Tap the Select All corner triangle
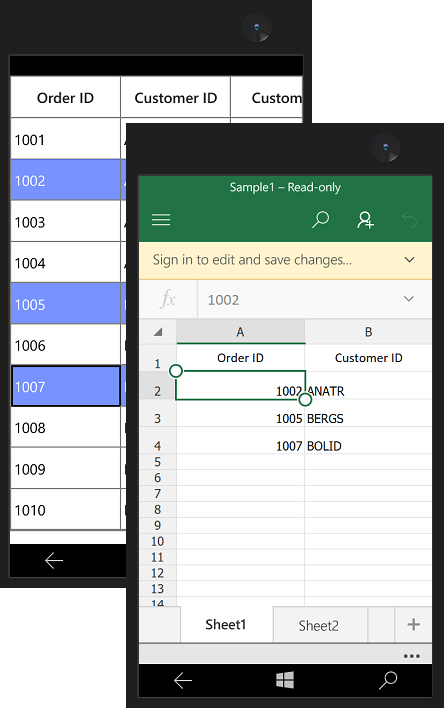Viewport: 444px width, 708px height. click(x=158, y=332)
